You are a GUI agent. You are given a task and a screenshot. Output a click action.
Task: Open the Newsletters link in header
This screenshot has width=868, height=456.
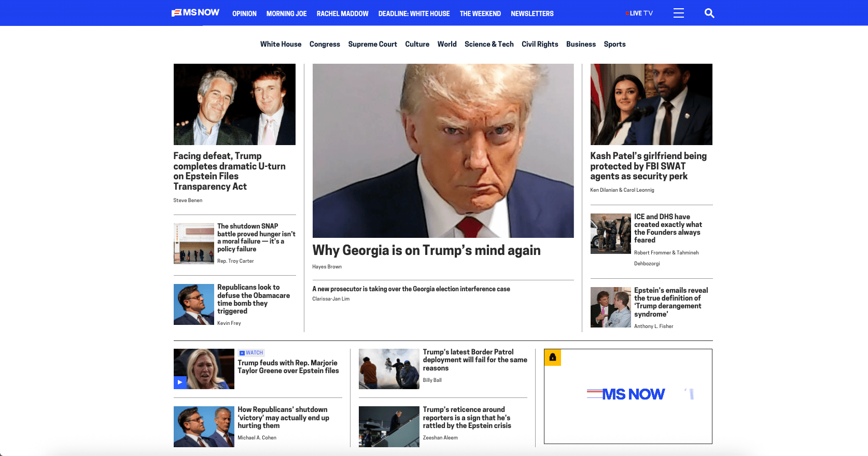point(532,13)
